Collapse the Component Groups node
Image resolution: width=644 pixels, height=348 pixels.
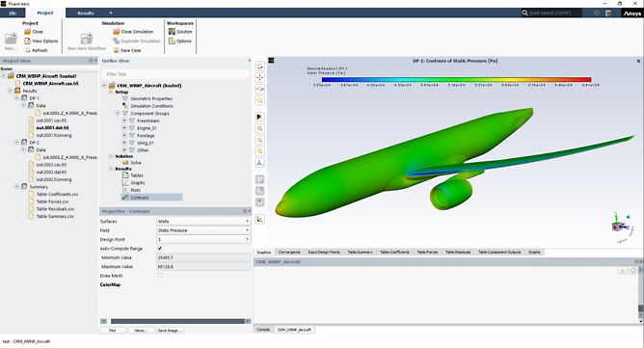click(118, 113)
